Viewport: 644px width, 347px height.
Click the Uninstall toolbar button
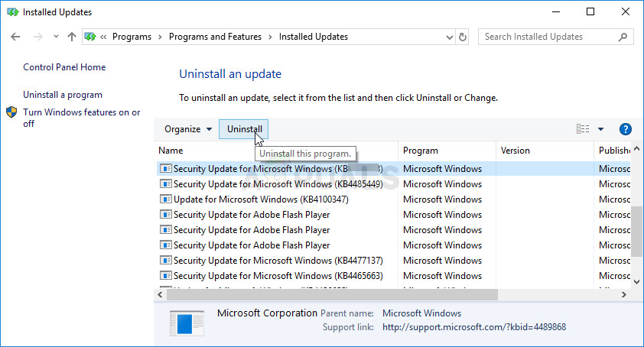(245, 130)
